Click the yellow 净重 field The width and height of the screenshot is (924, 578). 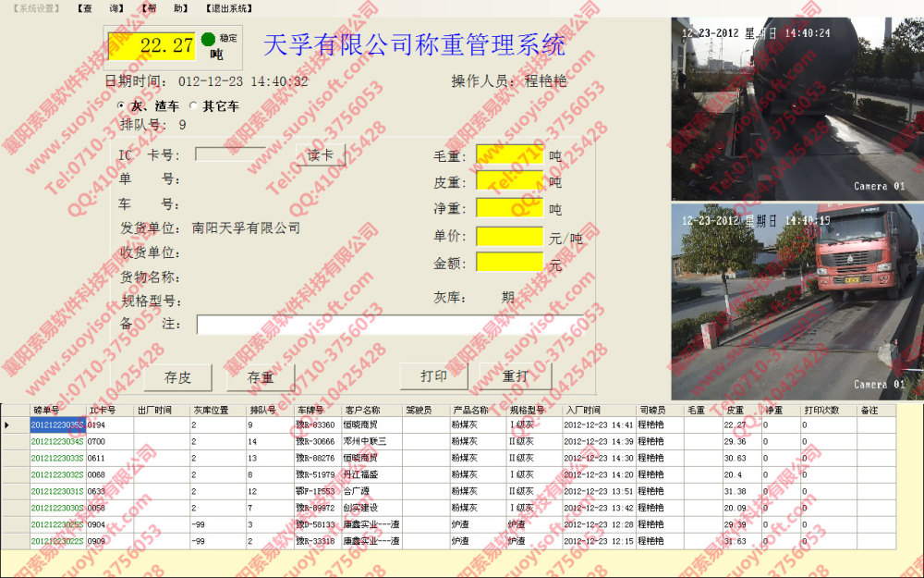510,208
